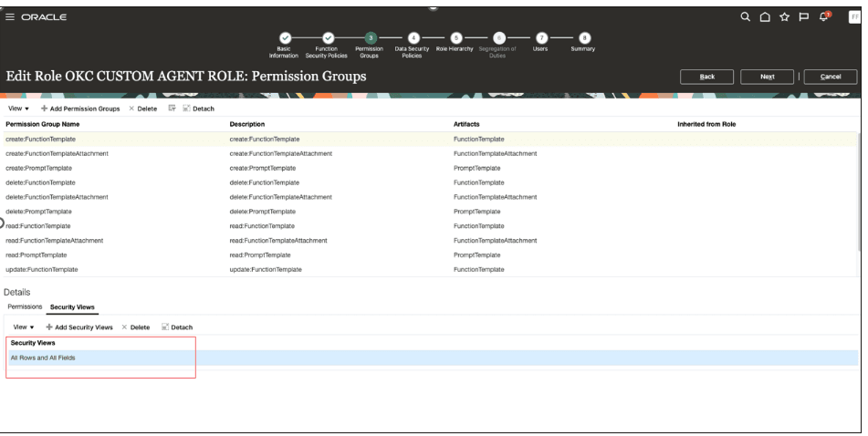Open the search magnifier icon
Screen dimensions: 868x436
click(745, 17)
